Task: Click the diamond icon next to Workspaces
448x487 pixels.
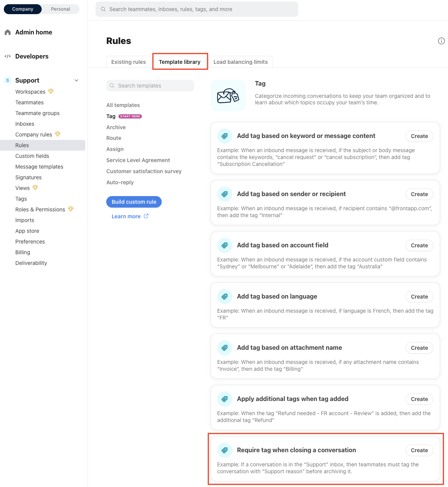Action: pyautogui.click(x=51, y=91)
